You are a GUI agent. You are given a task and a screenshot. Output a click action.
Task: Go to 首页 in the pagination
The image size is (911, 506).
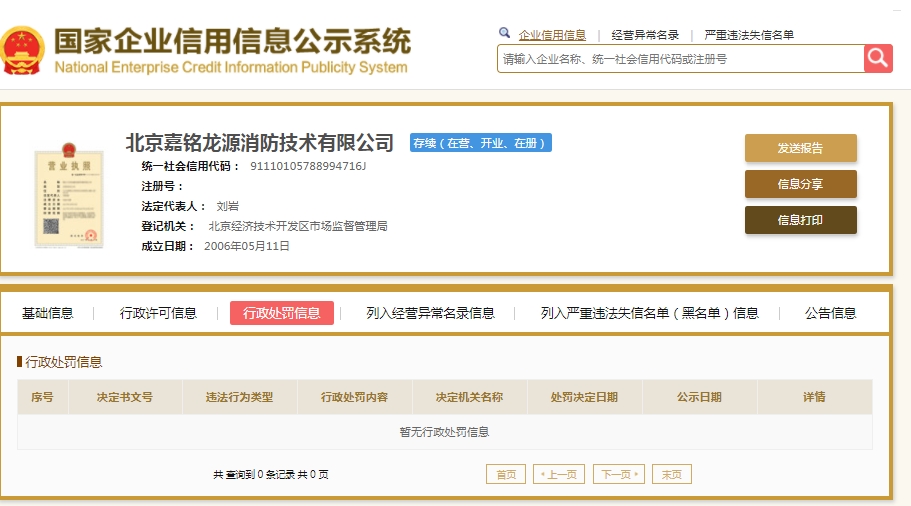(x=506, y=474)
